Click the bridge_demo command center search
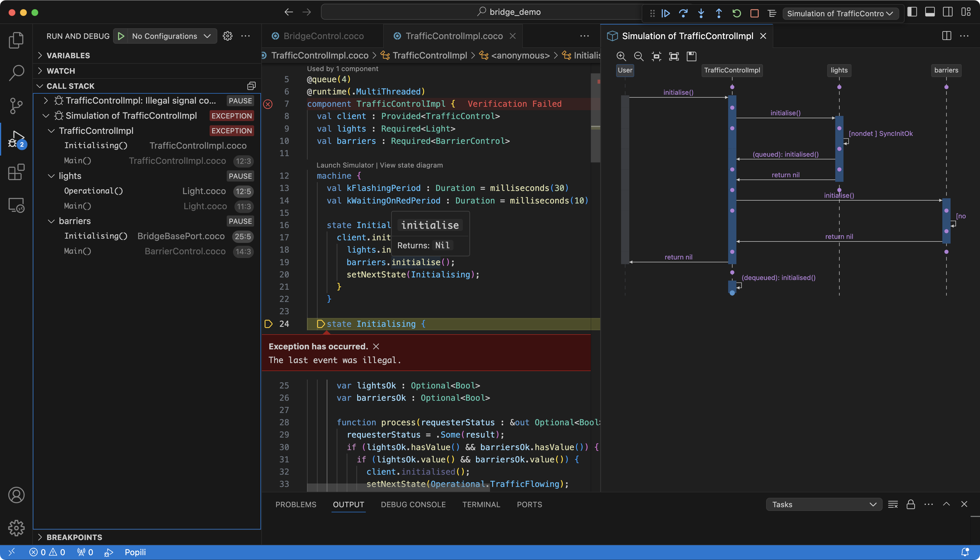The height and width of the screenshot is (560, 980). pyautogui.click(x=509, y=12)
